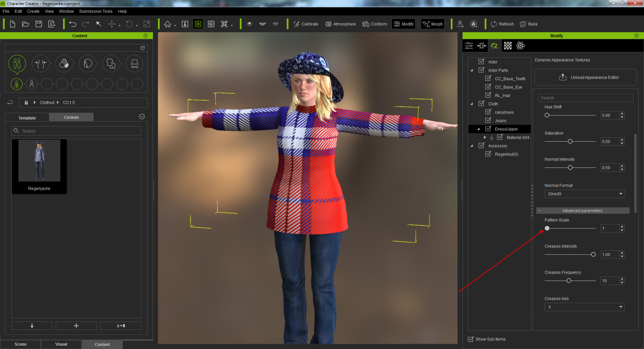644x349 pixels.
Task: Adjust the Saturation slider handle
Action: pos(570,141)
